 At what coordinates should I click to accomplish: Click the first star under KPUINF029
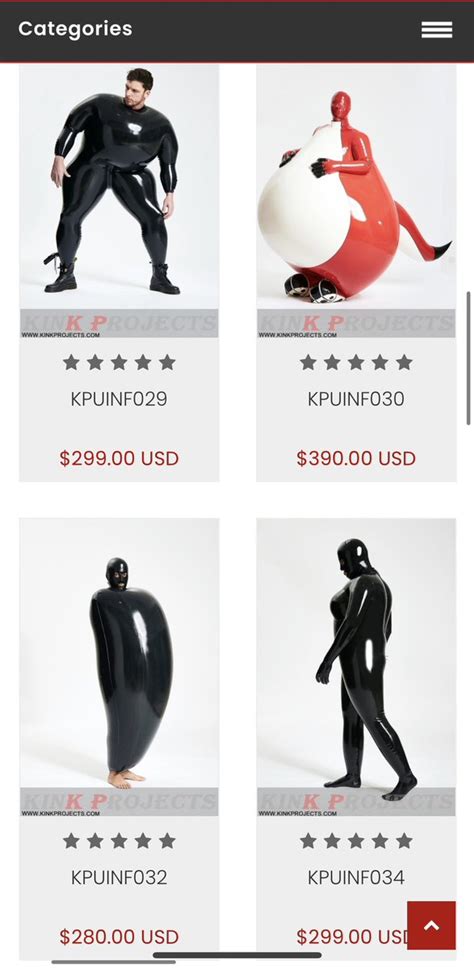[71, 362]
